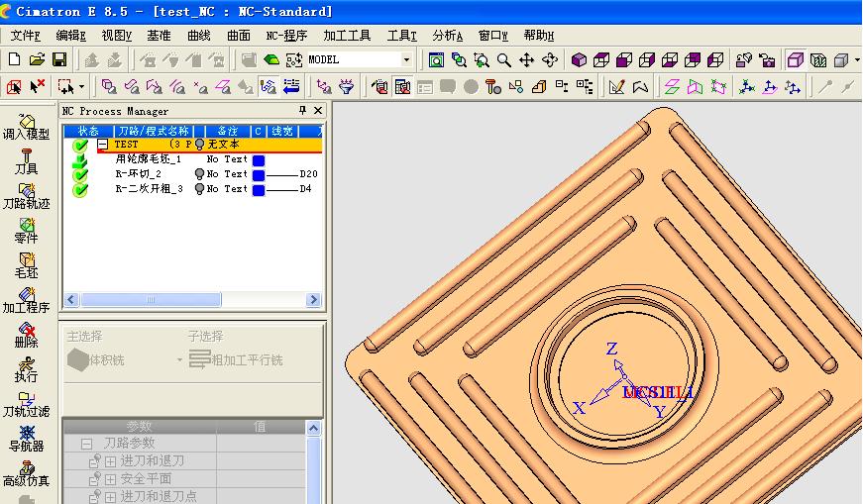
Task: Toggle the point selection filter
Action: [x=200, y=87]
